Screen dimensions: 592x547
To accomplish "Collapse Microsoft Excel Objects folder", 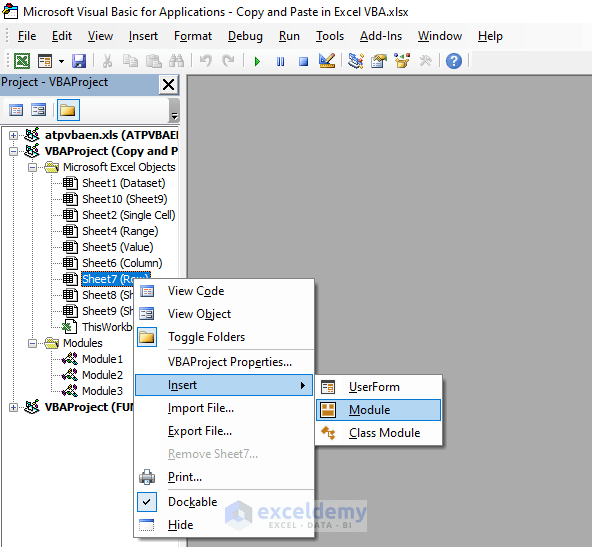I will pos(32,167).
